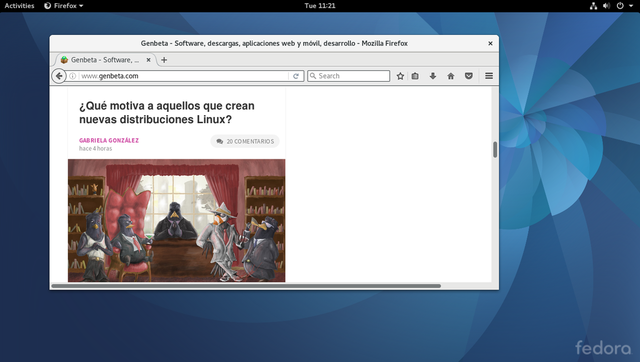Open the Activities overview

(x=19, y=6)
